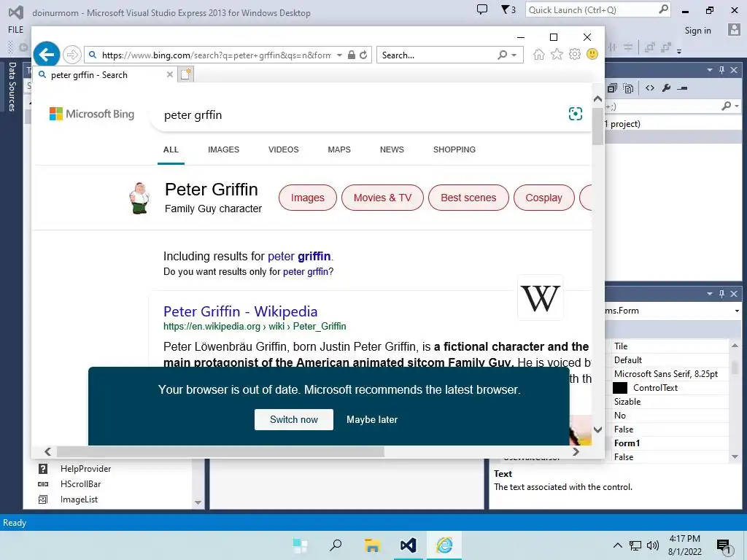The height and width of the screenshot is (560, 747).
Task: Open volume control in system tray
Action: point(653,545)
